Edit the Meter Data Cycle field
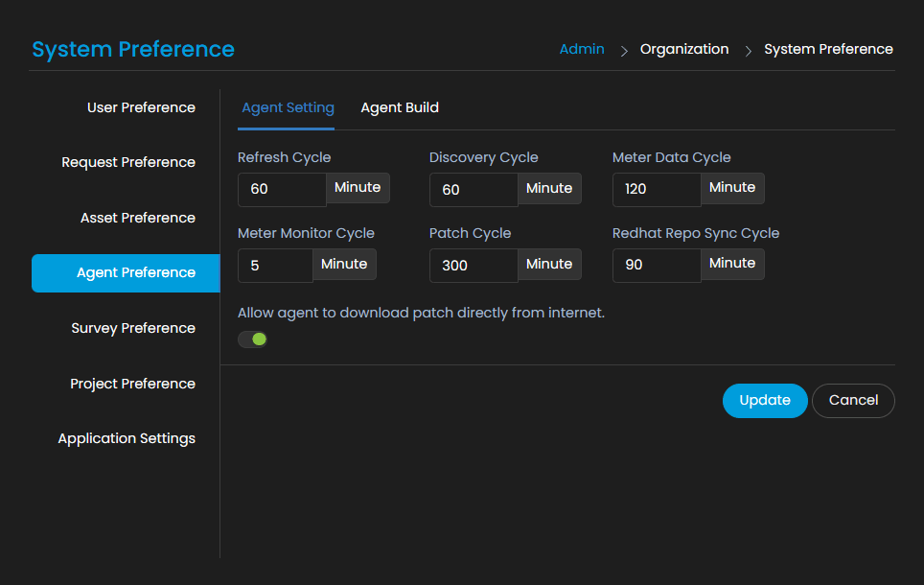Viewport: 924px width, 585px height. 657,189
